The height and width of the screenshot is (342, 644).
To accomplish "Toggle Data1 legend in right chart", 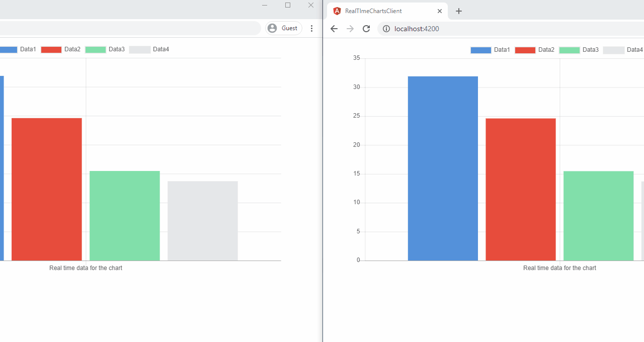I will [491, 50].
